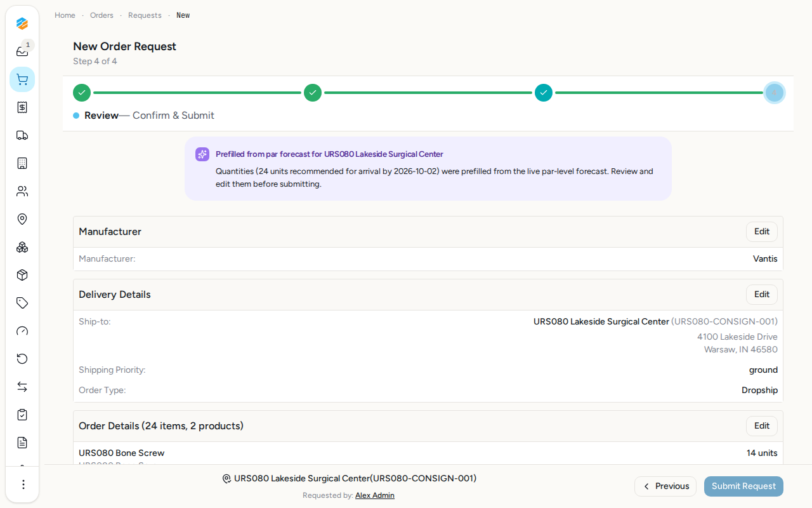Click the Dropship order type value
812x508 pixels.
click(759, 390)
